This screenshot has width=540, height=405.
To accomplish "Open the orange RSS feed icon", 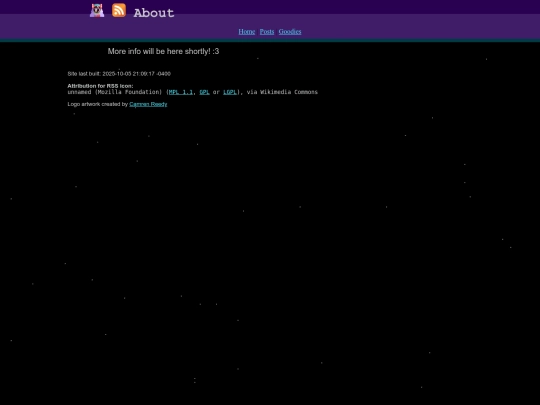I will point(119,10).
